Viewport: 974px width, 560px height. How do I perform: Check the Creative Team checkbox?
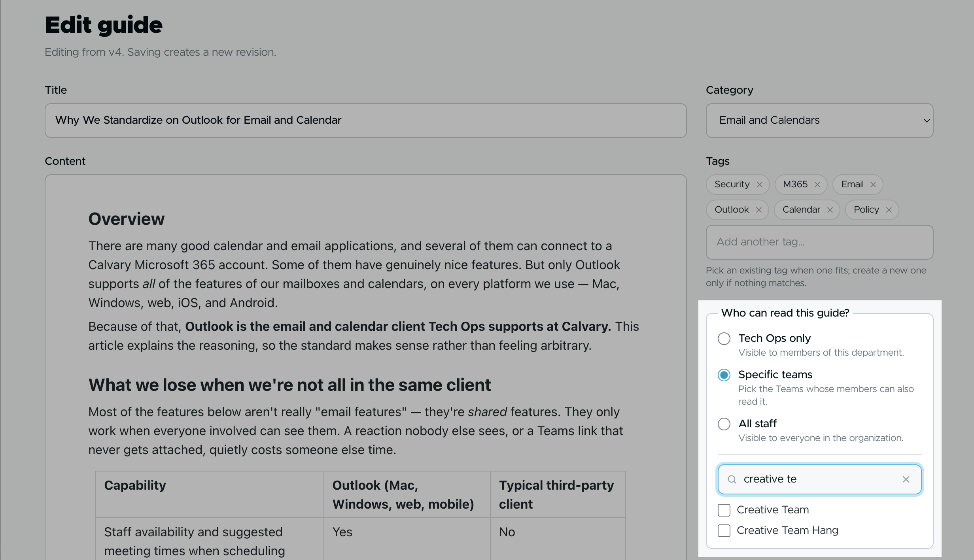[x=724, y=510]
